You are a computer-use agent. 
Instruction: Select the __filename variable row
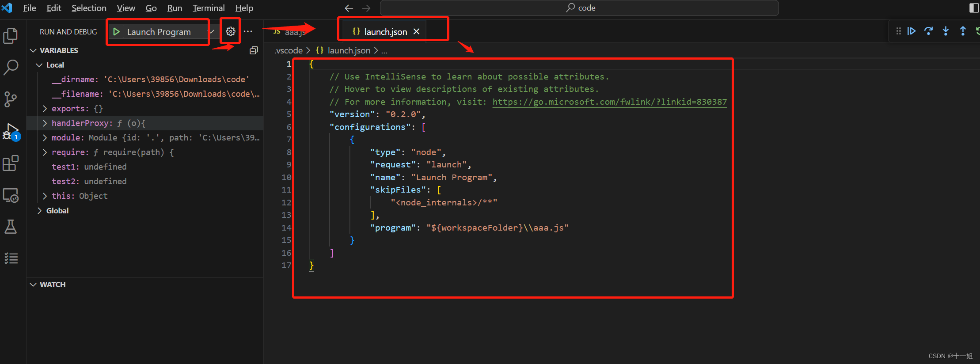(145, 94)
